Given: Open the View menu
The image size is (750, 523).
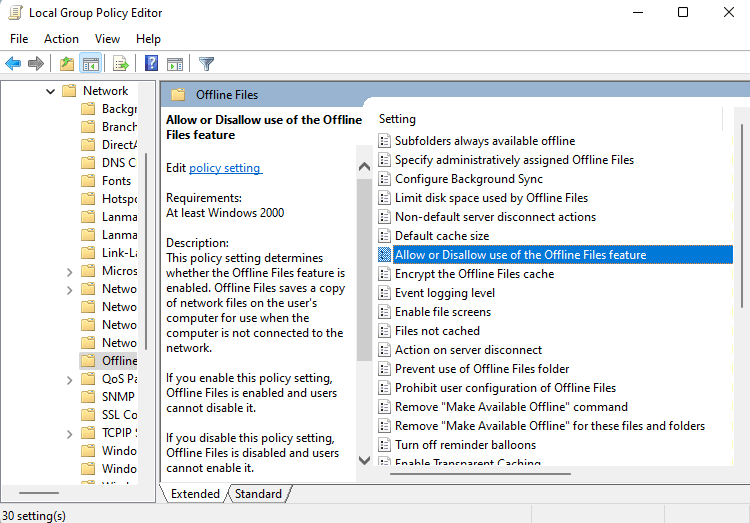Looking at the screenshot, I should (x=107, y=39).
